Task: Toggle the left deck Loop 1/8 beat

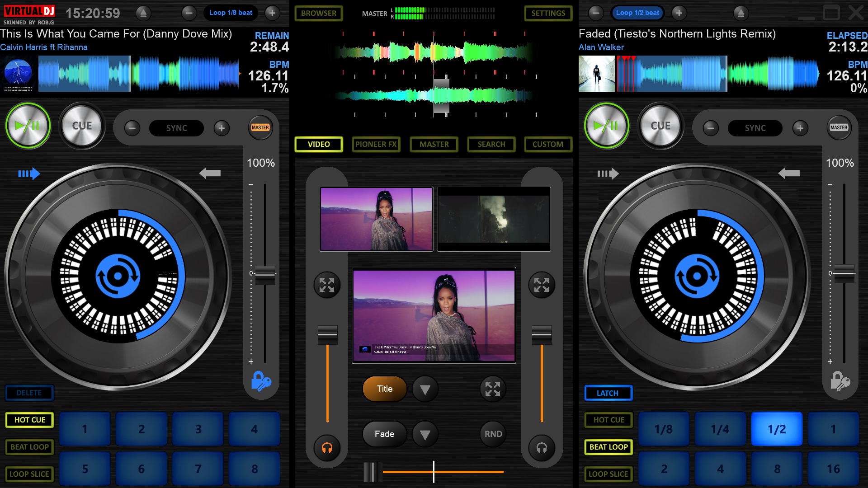Action: [x=231, y=13]
